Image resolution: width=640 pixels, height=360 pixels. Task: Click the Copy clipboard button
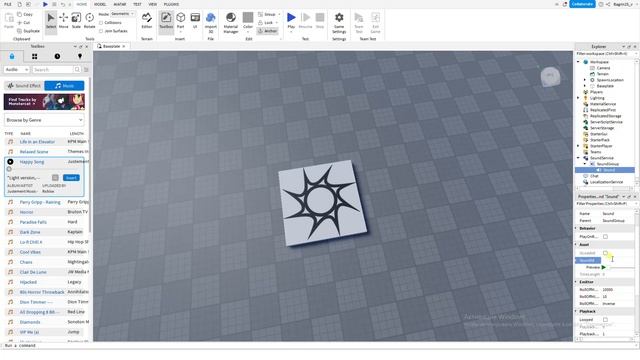[25, 14]
